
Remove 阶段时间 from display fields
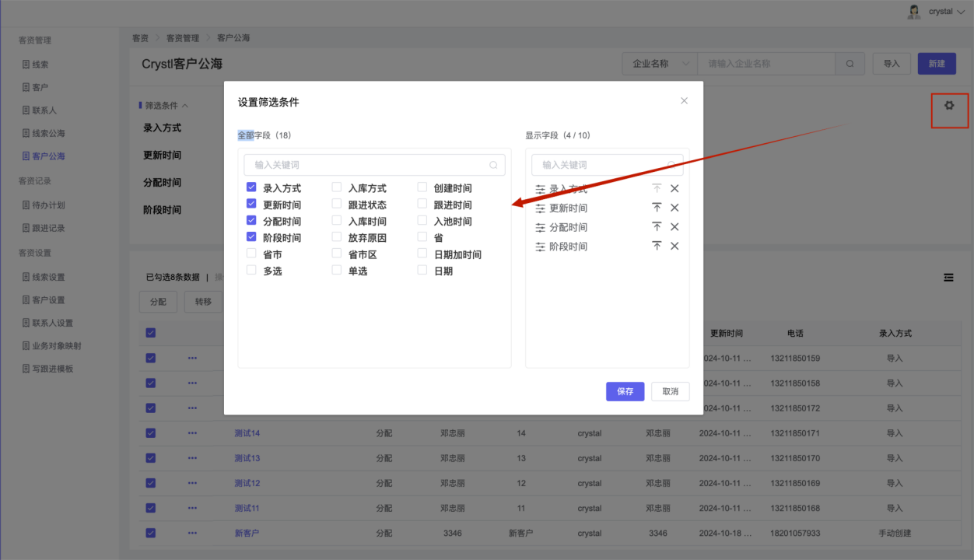click(x=674, y=246)
